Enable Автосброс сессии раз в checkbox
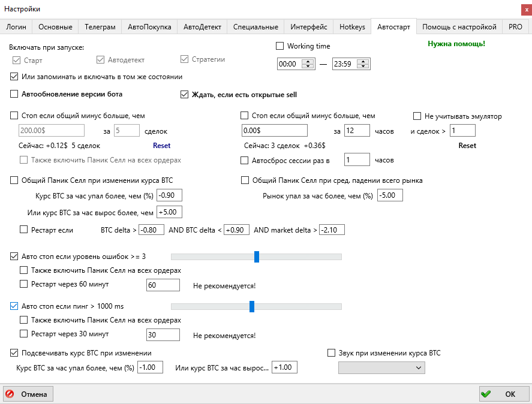 point(244,160)
